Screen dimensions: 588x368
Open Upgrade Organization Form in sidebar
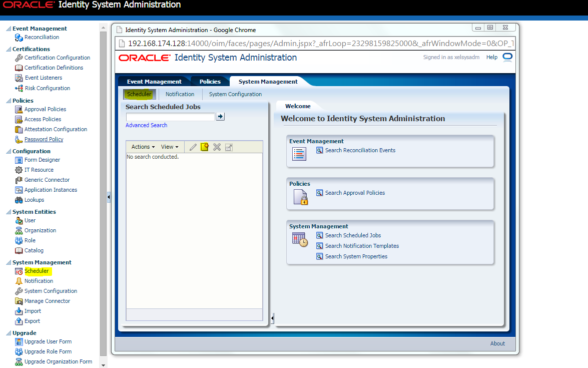point(58,362)
